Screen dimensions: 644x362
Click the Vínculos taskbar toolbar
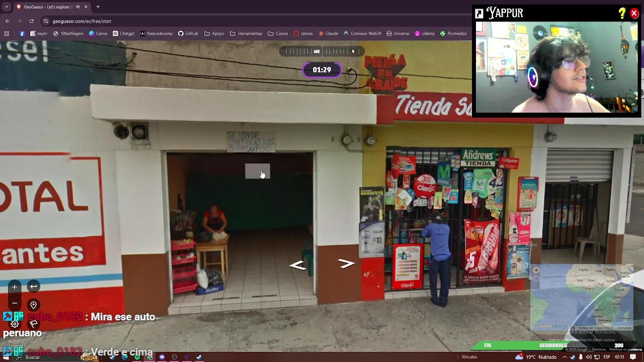[469, 357]
